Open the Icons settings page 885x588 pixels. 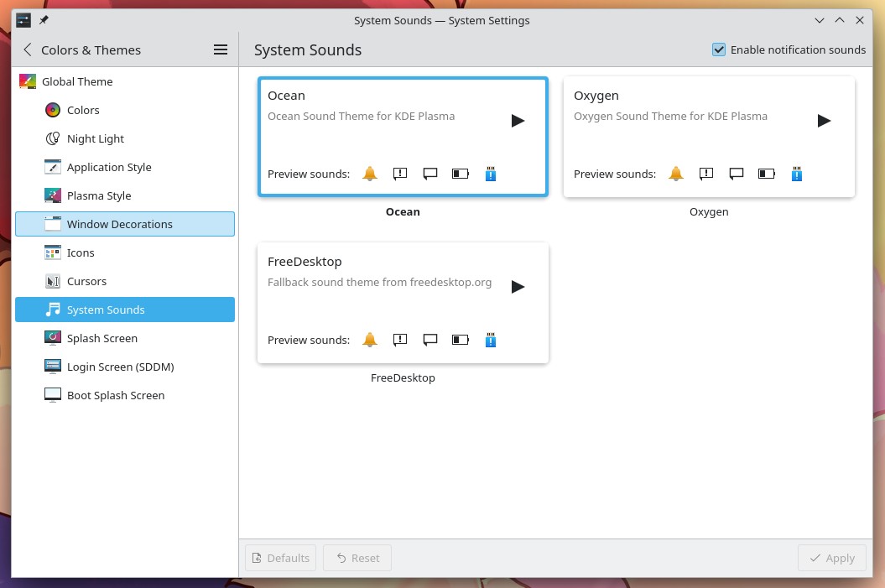pyautogui.click(x=125, y=252)
